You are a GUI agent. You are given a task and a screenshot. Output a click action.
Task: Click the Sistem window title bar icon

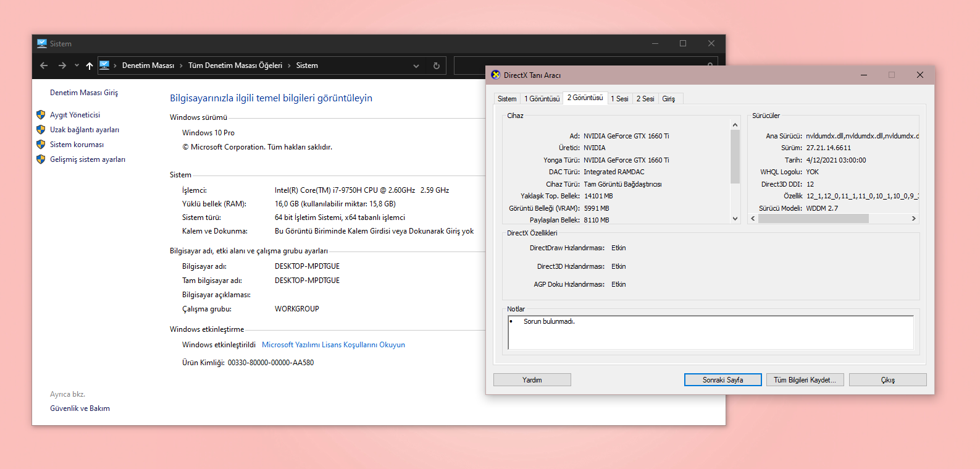point(42,44)
